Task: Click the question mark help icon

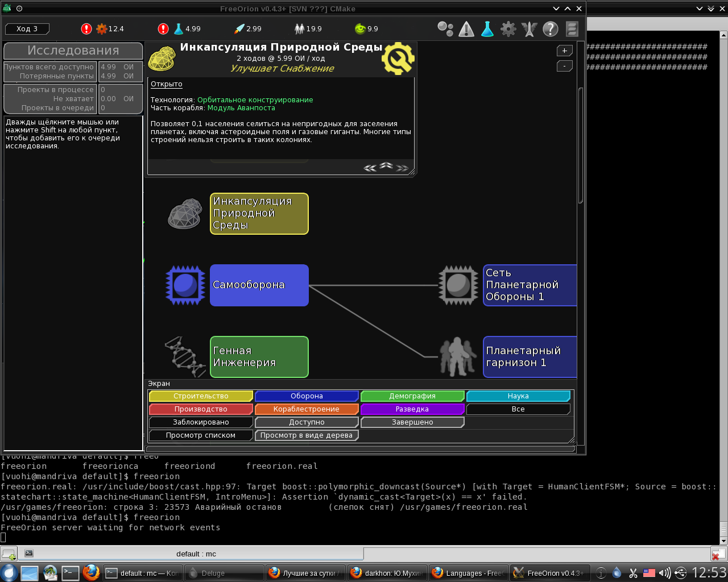Action: tap(550, 29)
